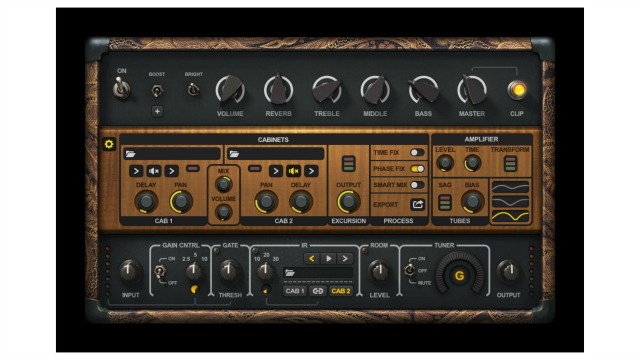Flip the Bright toggle switch
The height and width of the screenshot is (360, 640).
(x=193, y=89)
